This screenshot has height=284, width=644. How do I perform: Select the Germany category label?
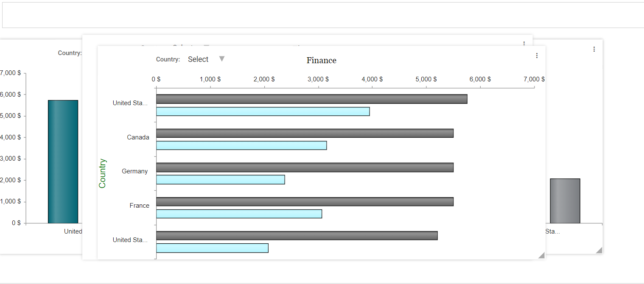click(134, 171)
